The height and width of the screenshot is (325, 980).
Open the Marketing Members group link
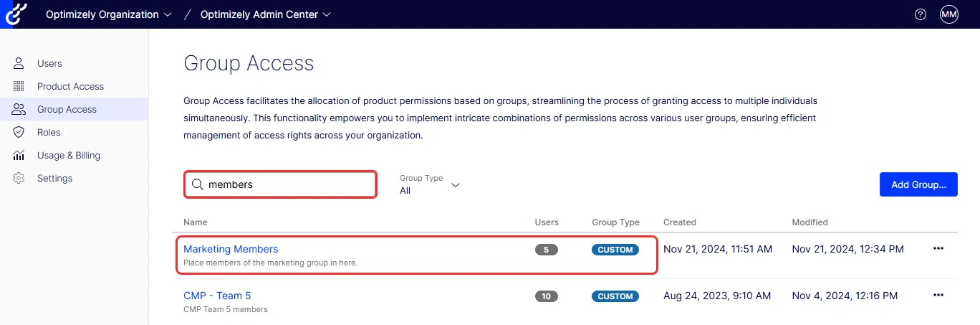(231, 249)
